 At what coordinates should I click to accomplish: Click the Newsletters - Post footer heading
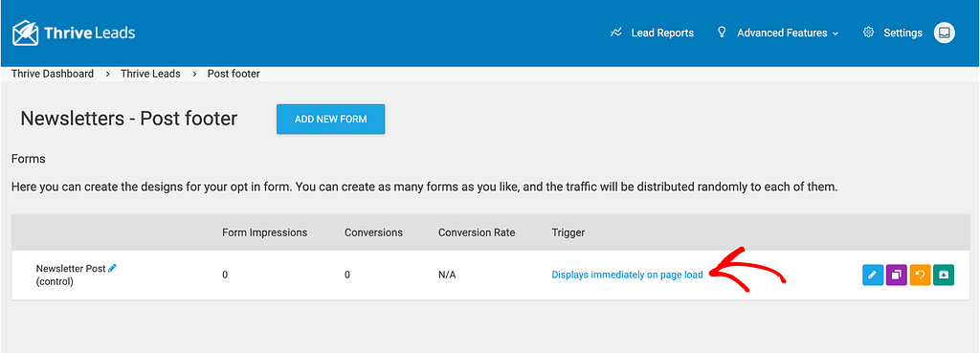(129, 118)
